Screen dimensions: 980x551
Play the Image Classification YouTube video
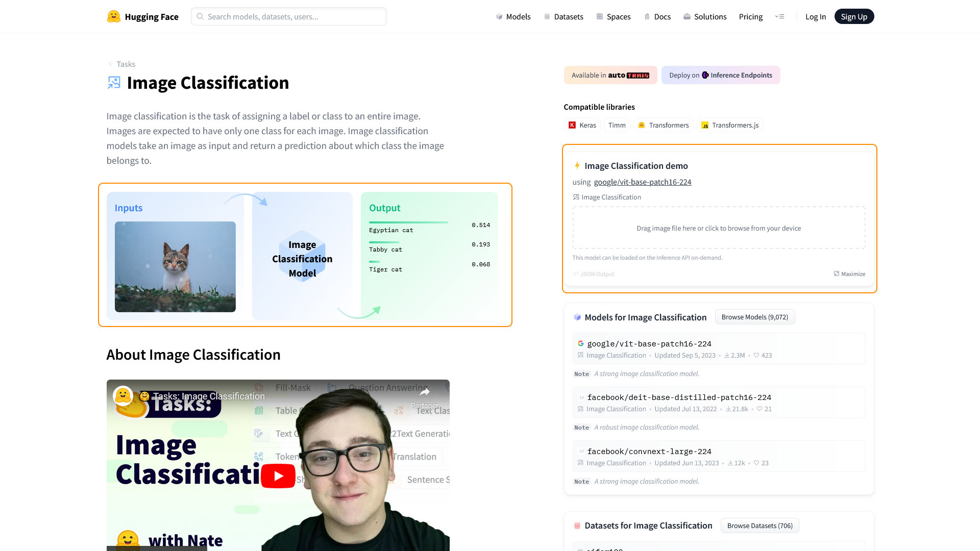[x=278, y=476]
